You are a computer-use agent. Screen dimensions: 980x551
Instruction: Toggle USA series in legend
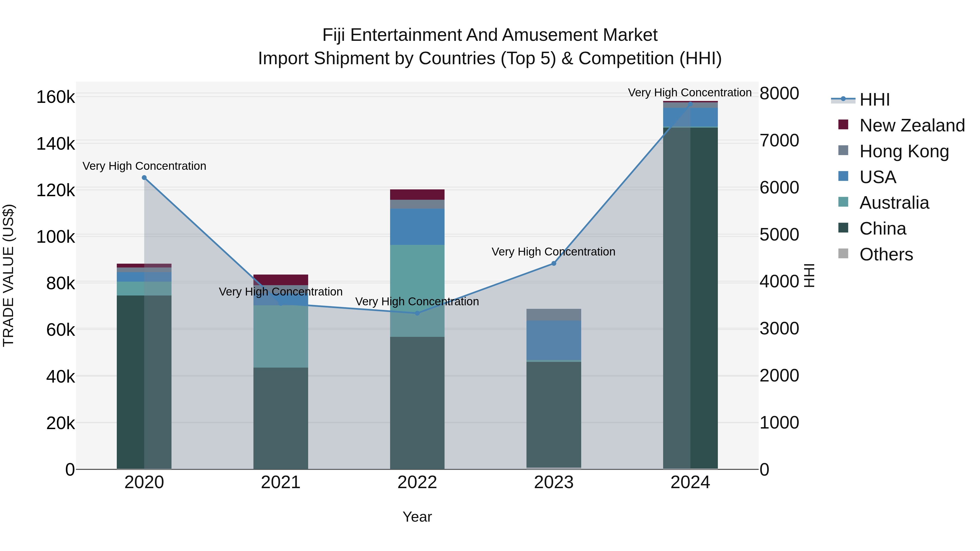point(867,177)
